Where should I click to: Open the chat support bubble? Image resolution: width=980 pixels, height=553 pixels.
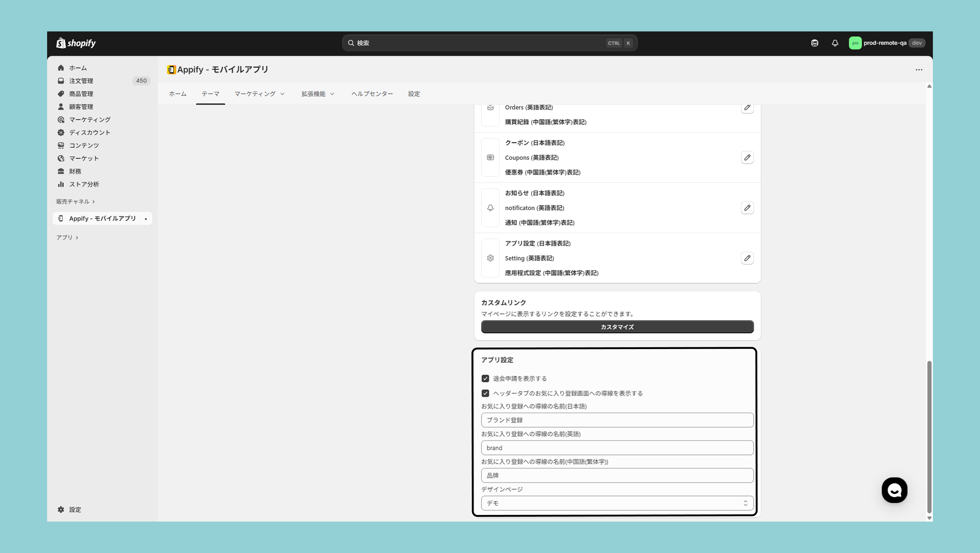(894, 490)
